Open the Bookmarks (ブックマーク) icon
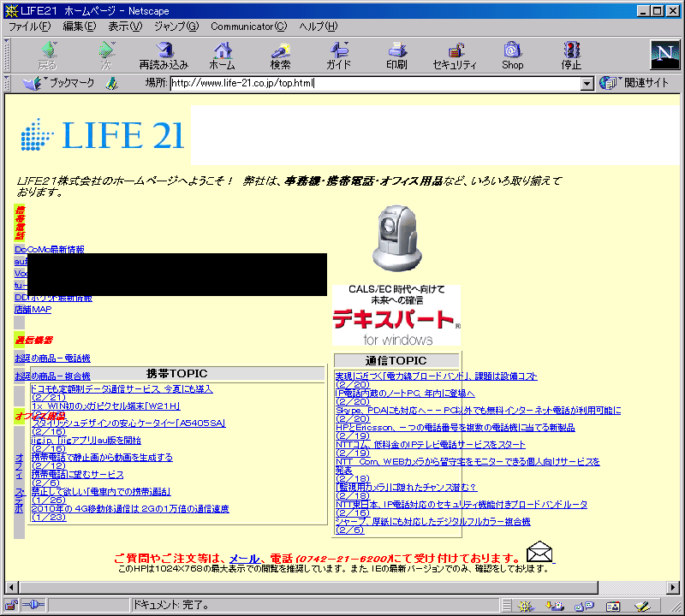 tap(59, 82)
